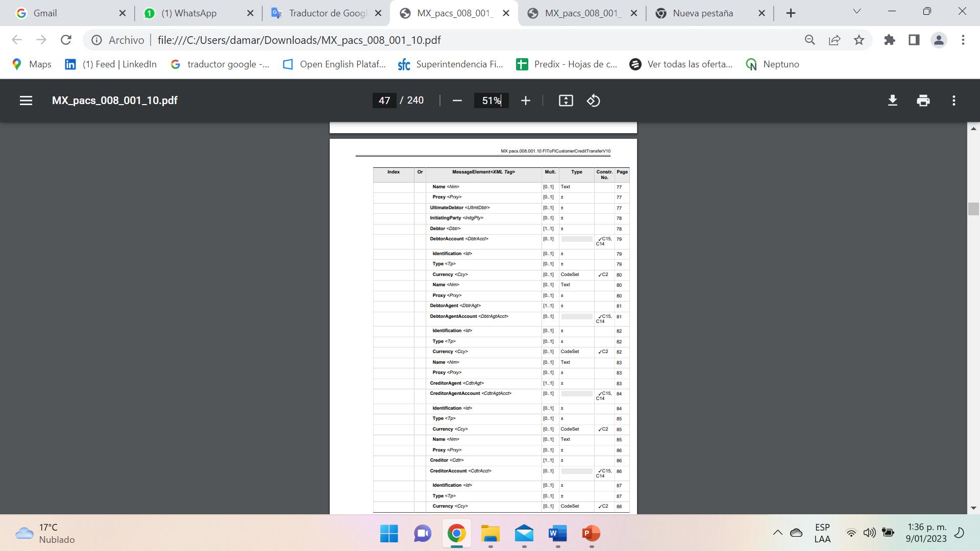This screenshot has height=551, width=980.
Task: Click the fit to page icon
Action: pyautogui.click(x=566, y=101)
